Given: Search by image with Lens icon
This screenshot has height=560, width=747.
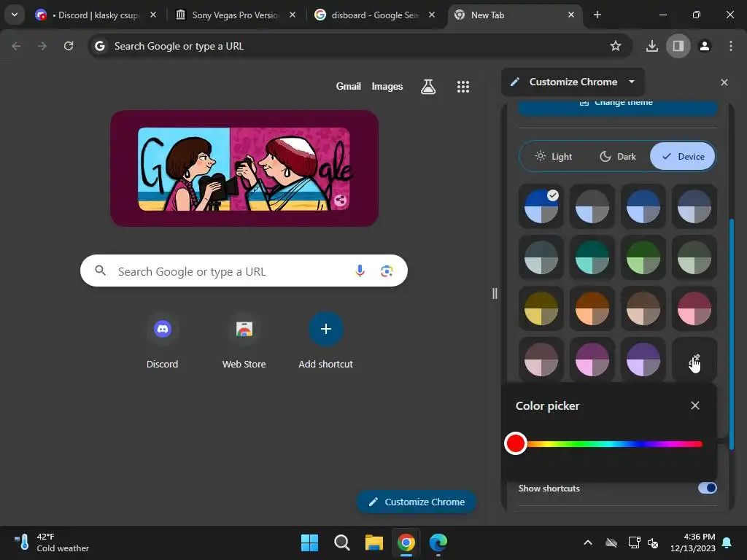Looking at the screenshot, I should 387,271.
